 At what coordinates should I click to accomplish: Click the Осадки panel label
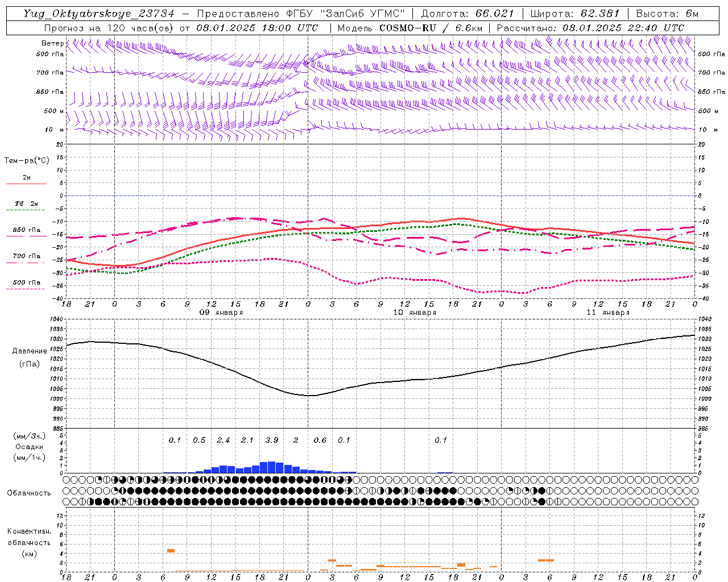[x=29, y=447]
